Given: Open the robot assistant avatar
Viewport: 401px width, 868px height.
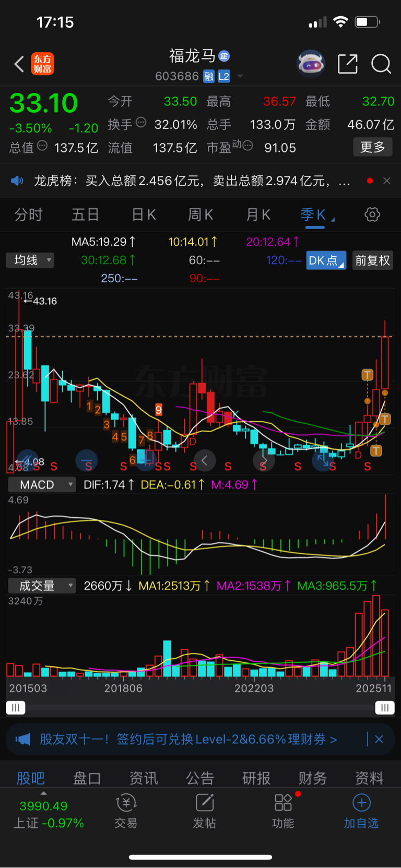Looking at the screenshot, I should [311, 64].
